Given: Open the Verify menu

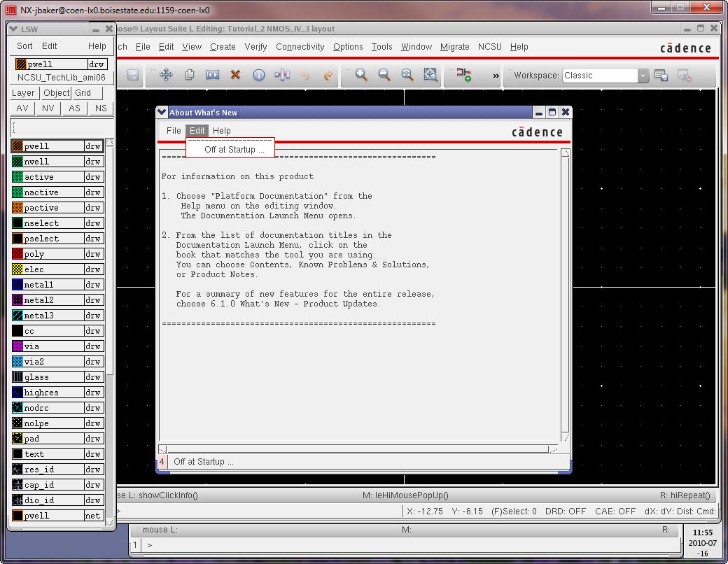Looking at the screenshot, I should coord(257,47).
